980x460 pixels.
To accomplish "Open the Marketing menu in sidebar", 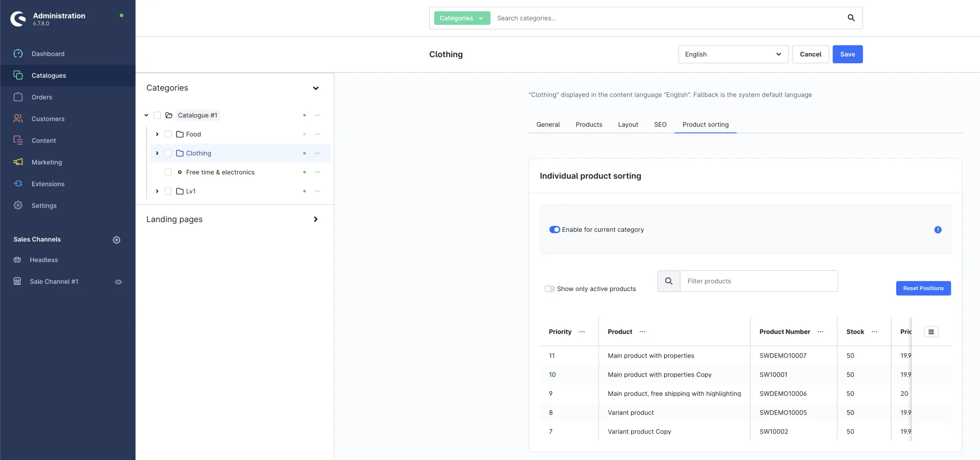I will tap(46, 162).
